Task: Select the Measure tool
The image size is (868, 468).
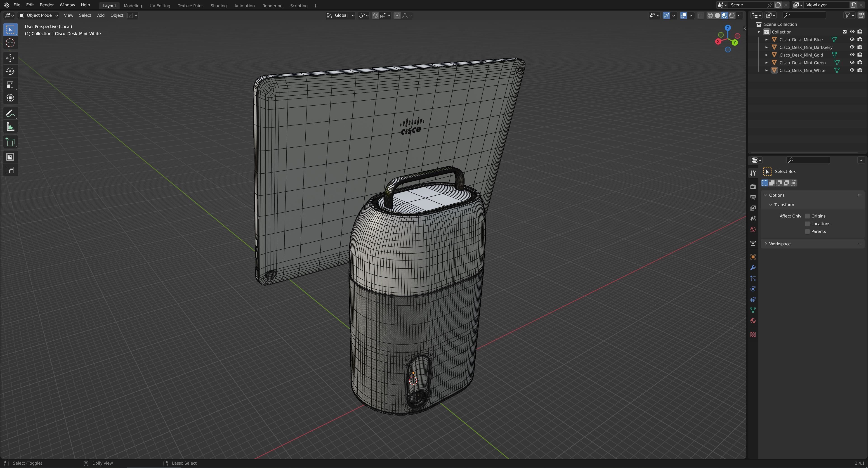Action: coord(10,127)
